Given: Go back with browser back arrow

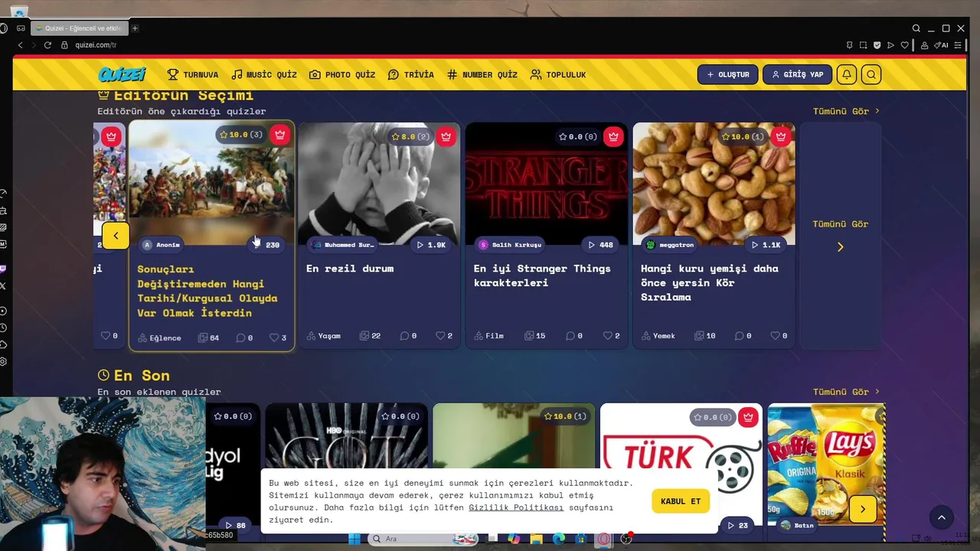Looking at the screenshot, I should point(21,45).
